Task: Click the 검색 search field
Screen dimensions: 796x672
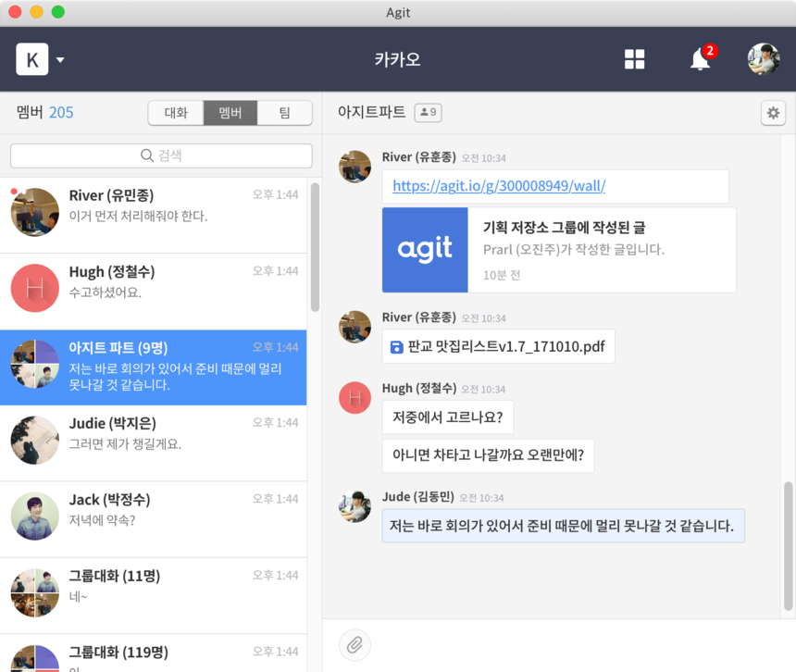Action: 161,156
